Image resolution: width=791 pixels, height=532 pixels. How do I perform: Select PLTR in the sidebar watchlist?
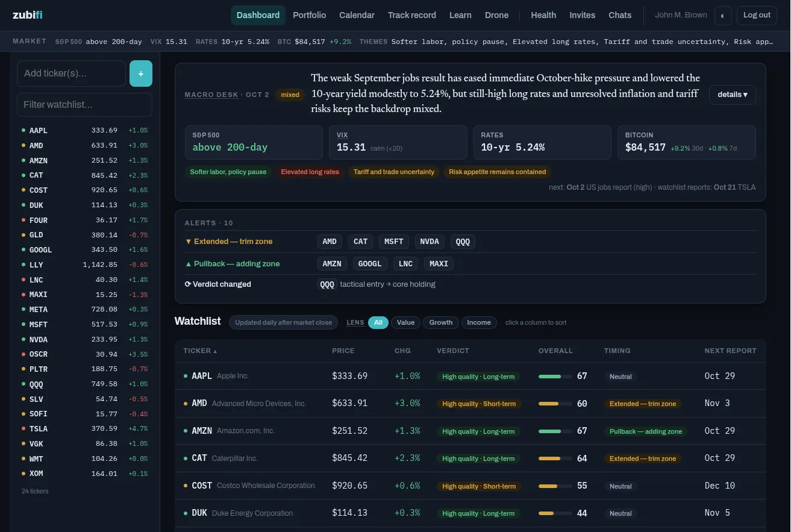click(84, 369)
